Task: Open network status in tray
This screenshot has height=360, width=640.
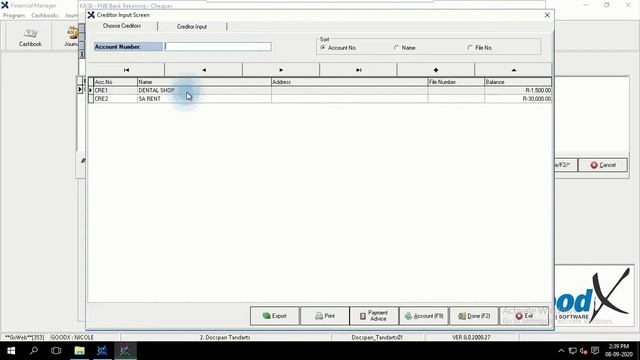Action: (573, 351)
